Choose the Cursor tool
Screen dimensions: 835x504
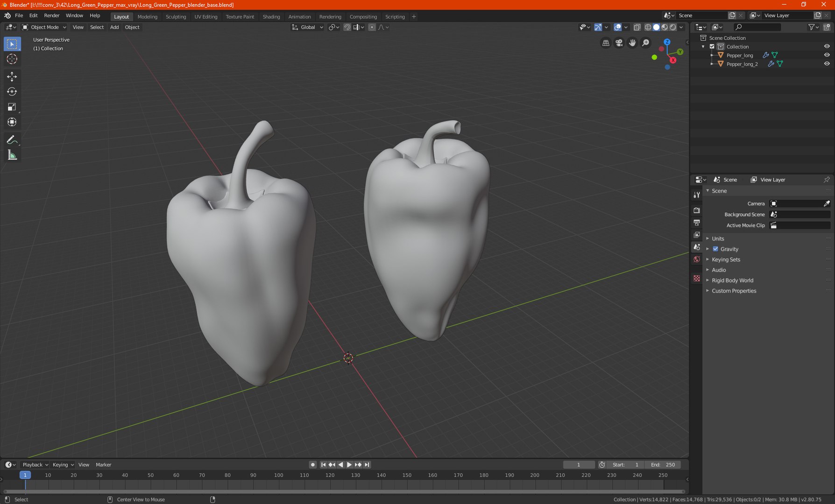12,59
